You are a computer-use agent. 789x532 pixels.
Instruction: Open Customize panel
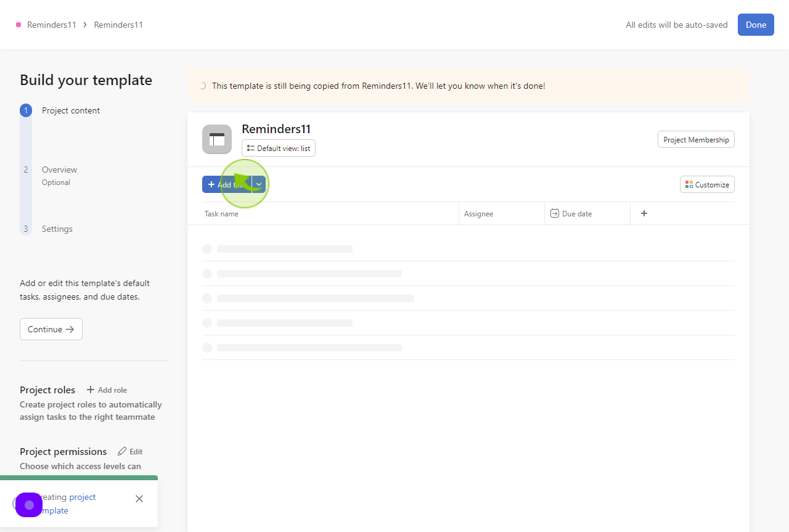click(x=707, y=184)
